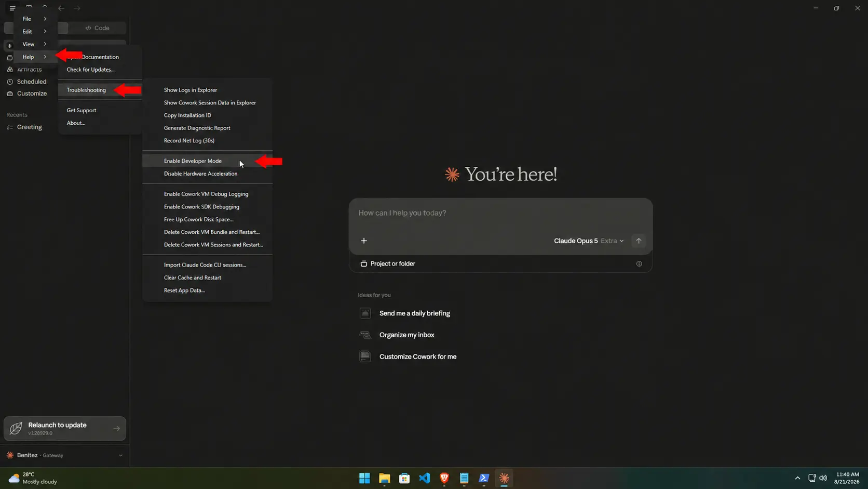Launch Brave browser from taskbar
The width and height of the screenshot is (868, 489).
point(444,478)
